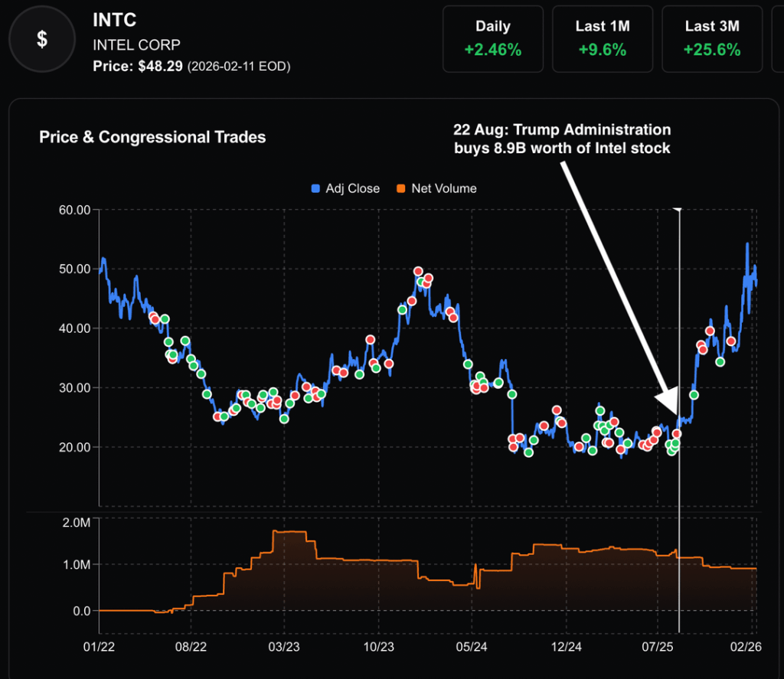Click the orange Net Volume legend swatch
Screen dimensions: 784x679
(x=400, y=188)
